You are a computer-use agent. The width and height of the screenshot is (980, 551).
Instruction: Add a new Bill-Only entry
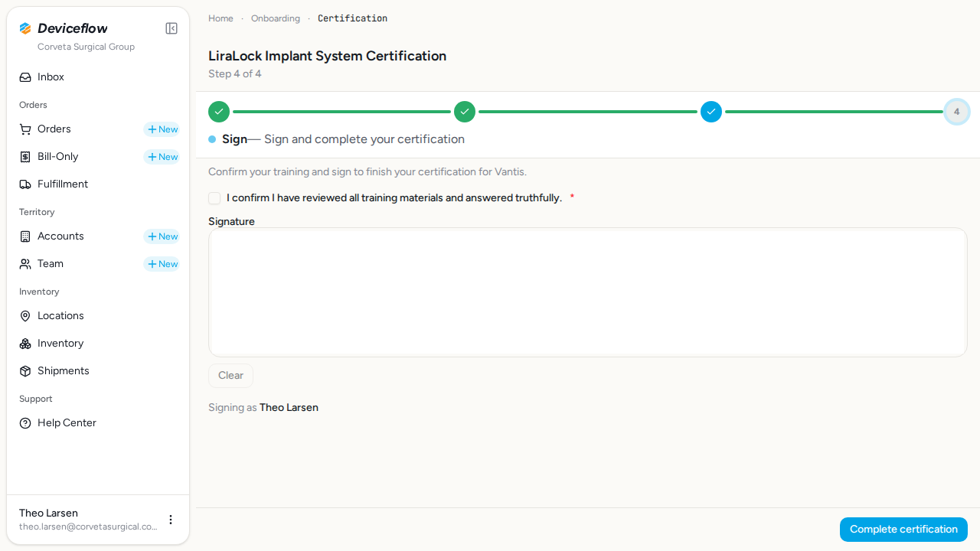[162, 157]
